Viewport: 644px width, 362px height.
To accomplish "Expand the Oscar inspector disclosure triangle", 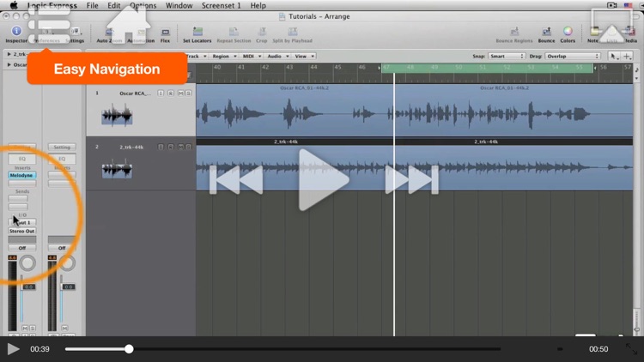I will (x=9, y=65).
